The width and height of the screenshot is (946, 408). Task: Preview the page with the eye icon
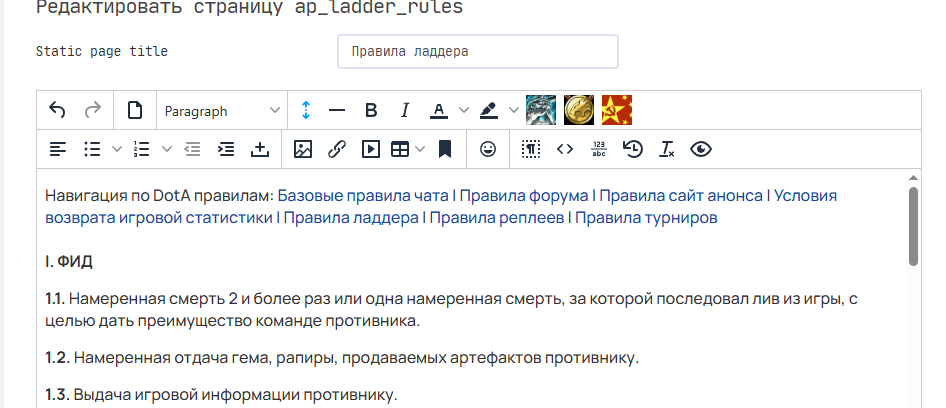click(700, 149)
